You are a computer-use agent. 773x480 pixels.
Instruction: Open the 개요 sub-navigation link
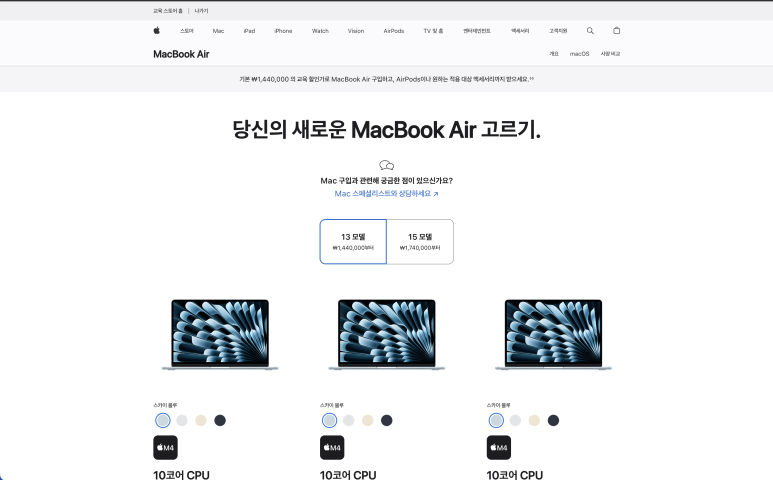pos(554,54)
